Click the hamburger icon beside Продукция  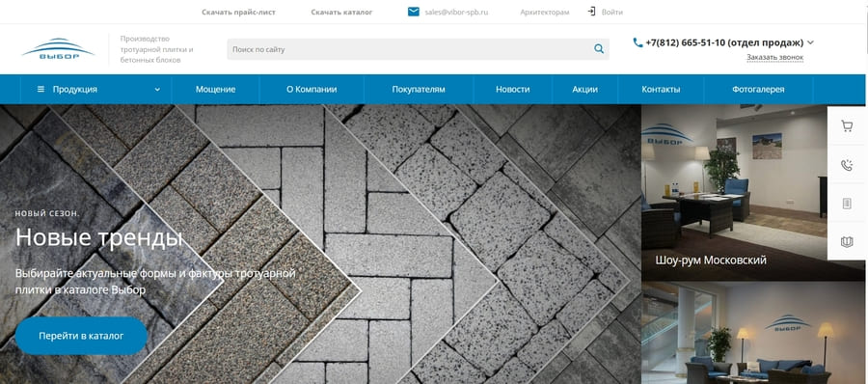pos(41,89)
